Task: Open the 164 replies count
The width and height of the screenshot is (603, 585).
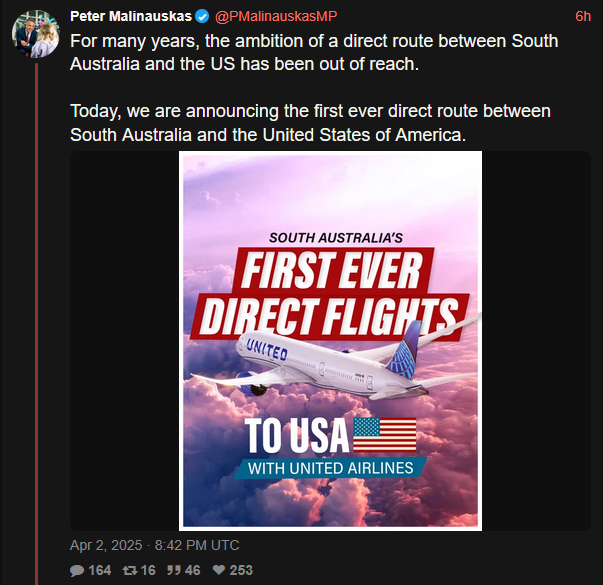Action: (x=100, y=570)
